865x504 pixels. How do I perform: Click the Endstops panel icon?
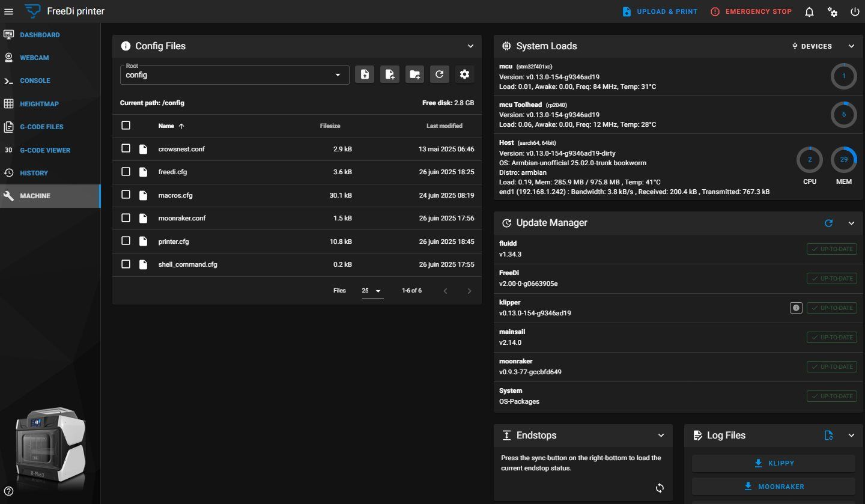pyautogui.click(x=506, y=436)
